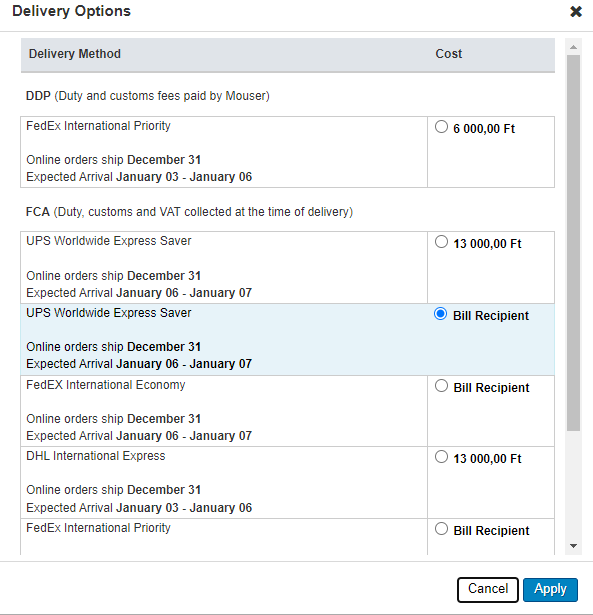Click the vertical scrollbar thumb
The image size is (593, 615).
(x=573, y=243)
